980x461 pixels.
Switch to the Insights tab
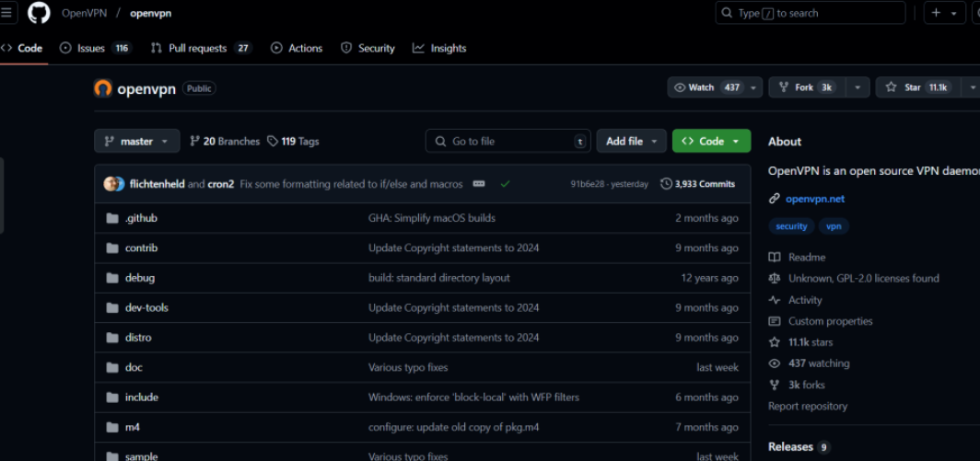tap(439, 48)
